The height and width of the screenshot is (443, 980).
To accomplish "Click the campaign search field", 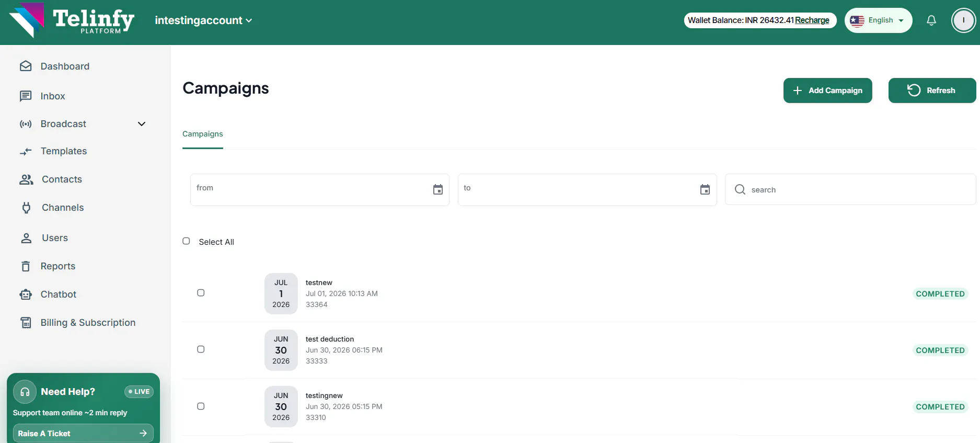I will click(x=850, y=189).
